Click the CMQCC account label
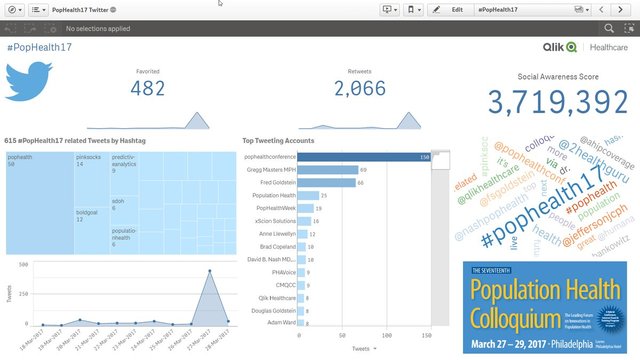The width and height of the screenshot is (640, 360). pyautogui.click(x=286, y=285)
